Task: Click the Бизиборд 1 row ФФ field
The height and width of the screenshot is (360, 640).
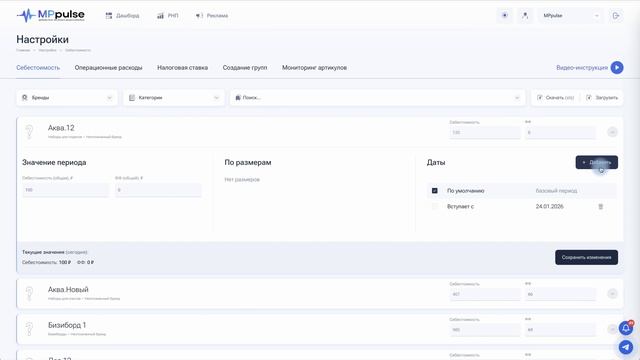Action: [x=560, y=329]
